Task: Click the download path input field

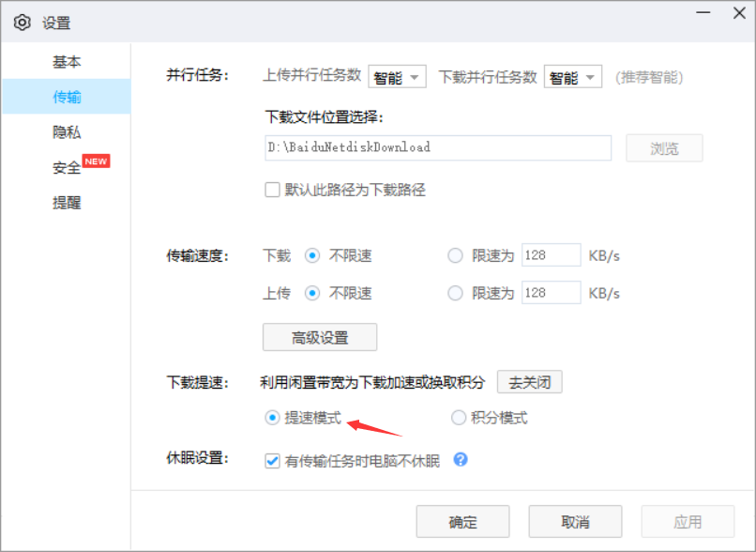Action: point(437,147)
